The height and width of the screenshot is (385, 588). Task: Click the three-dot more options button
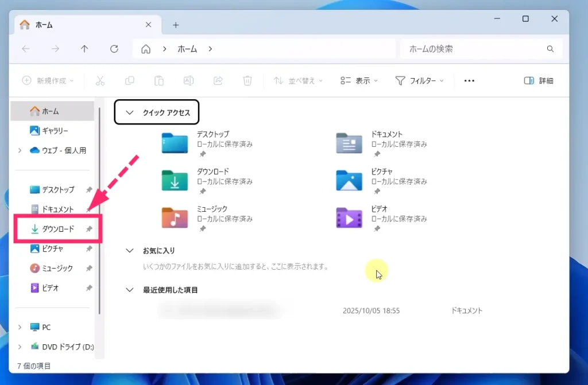pyautogui.click(x=469, y=81)
